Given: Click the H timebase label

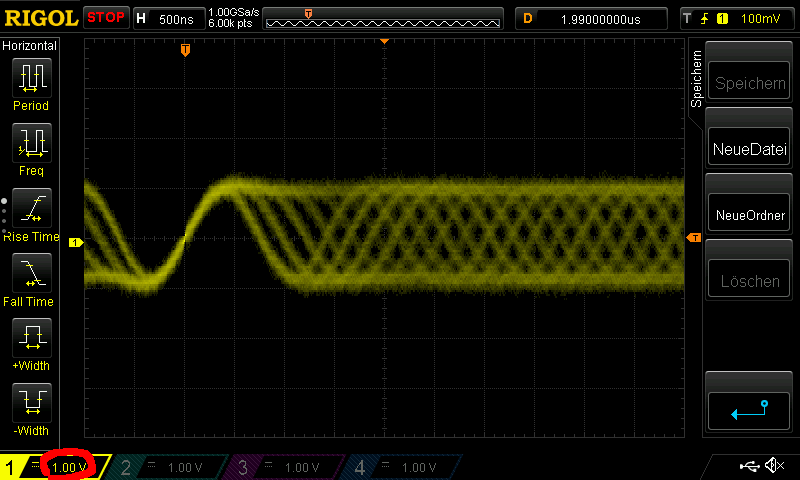Looking at the screenshot, I should (x=141, y=19).
